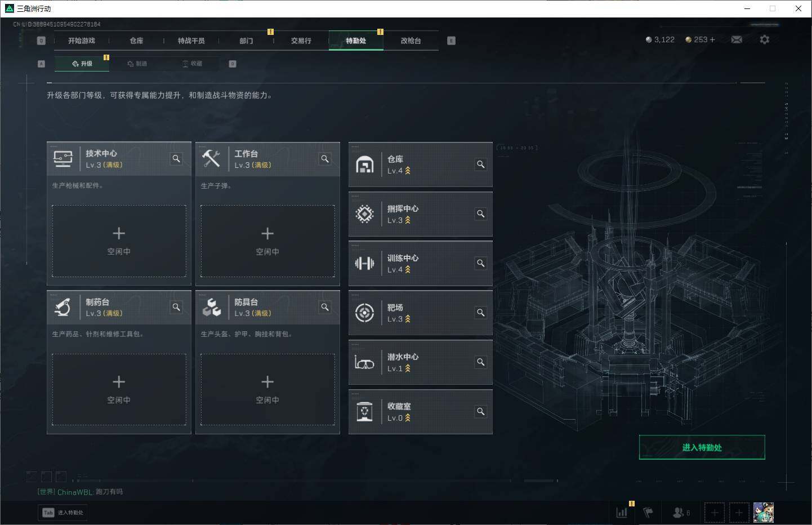Start production in the 工作台 空闲中 slot
The width and height of the screenshot is (812, 525).
(x=267, y=242)
